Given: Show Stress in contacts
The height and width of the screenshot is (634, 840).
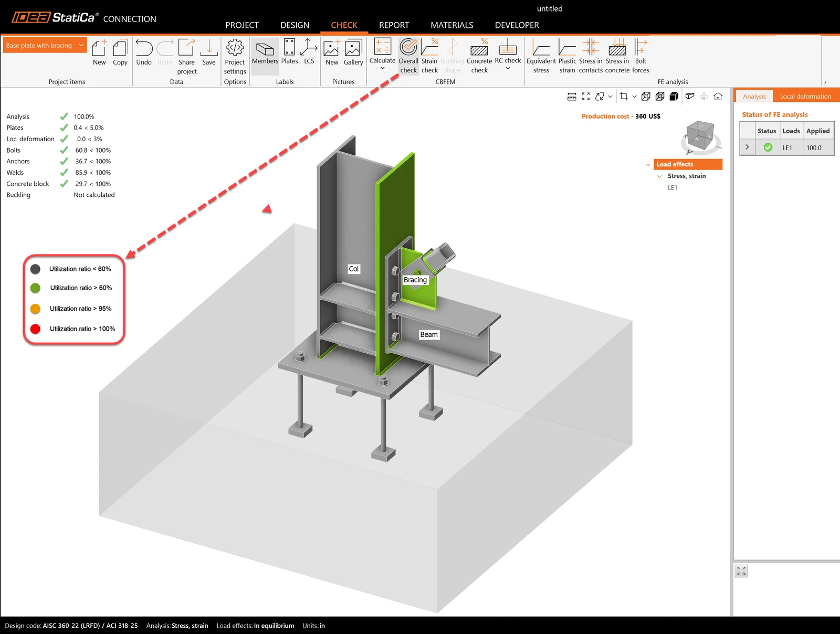Looking at the screenshot, I should pyautogui.click(x=591, y=56).
